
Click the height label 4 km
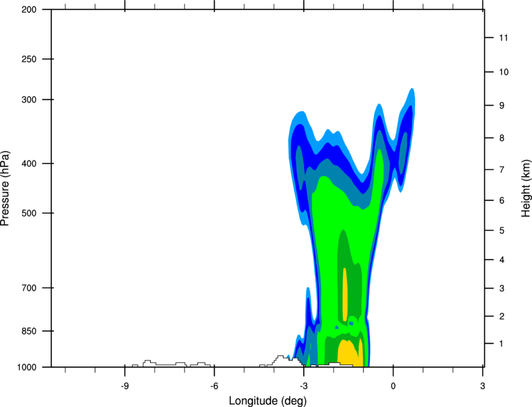[x=502, y=260]
